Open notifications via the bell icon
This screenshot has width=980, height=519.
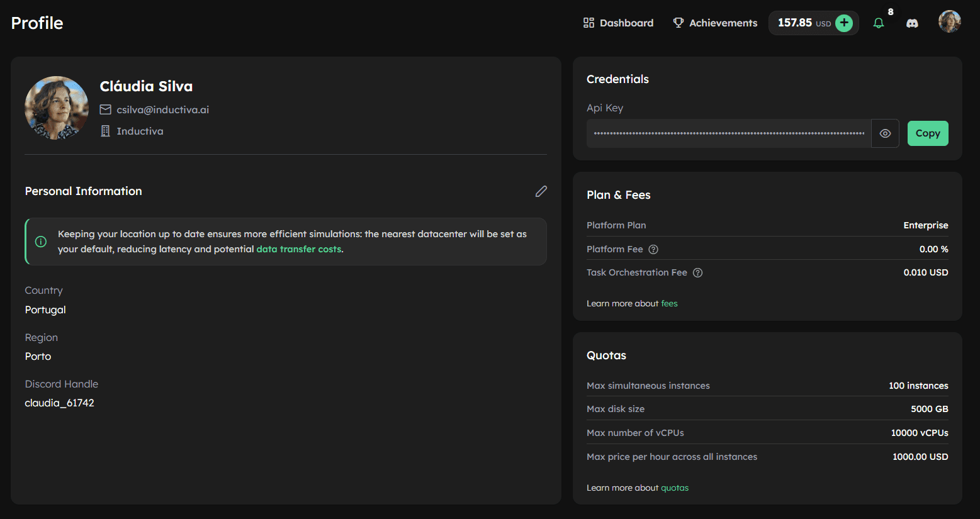(879, 22)
